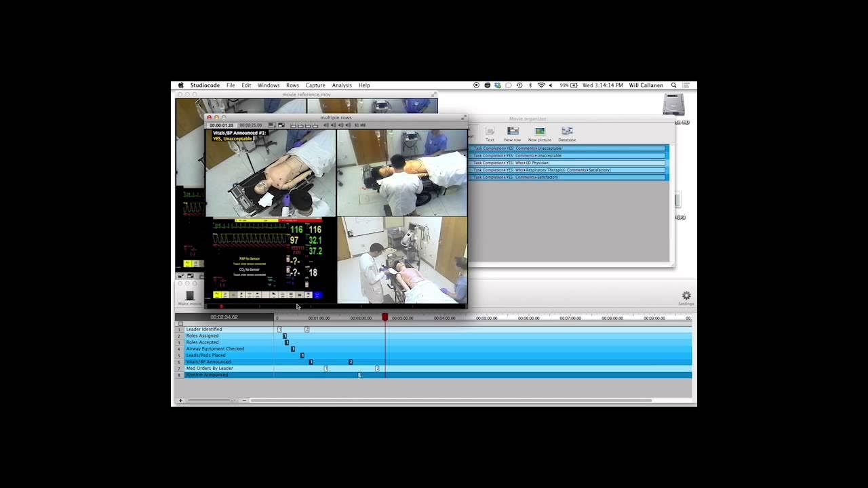Click the Settings gear below Movie organizer
The image size is (868, 488).
[686, 294]
